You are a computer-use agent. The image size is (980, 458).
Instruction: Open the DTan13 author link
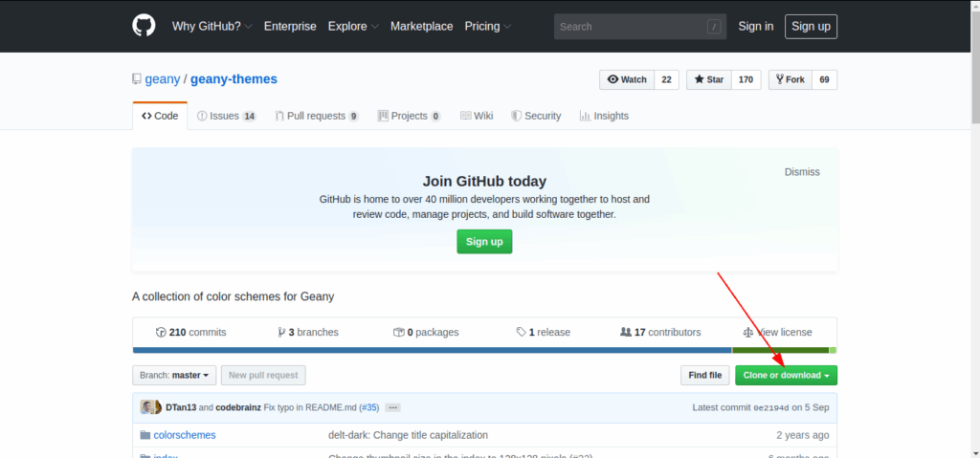(181, 407)
